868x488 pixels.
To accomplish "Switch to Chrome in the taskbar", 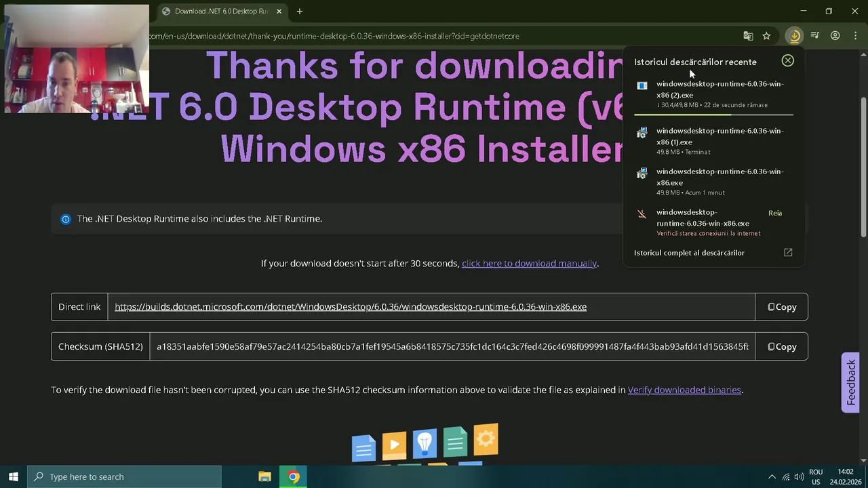I will [293, 476].
